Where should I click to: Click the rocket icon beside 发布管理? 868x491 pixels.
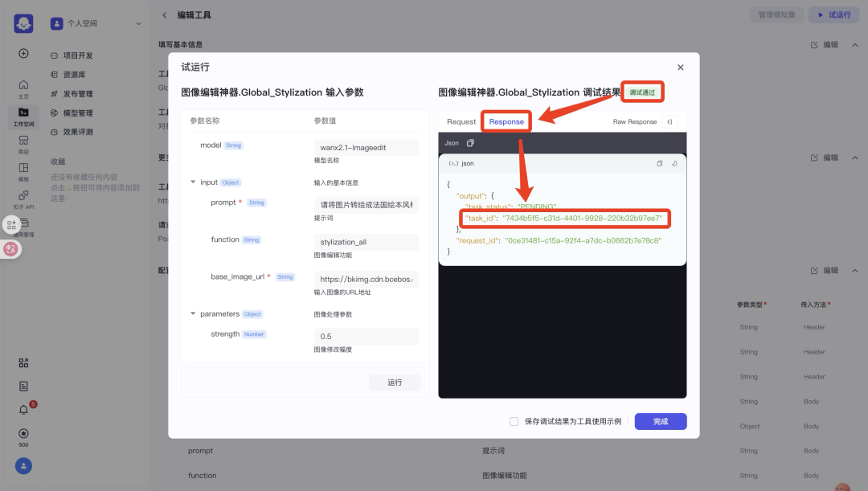click(55, 93)
